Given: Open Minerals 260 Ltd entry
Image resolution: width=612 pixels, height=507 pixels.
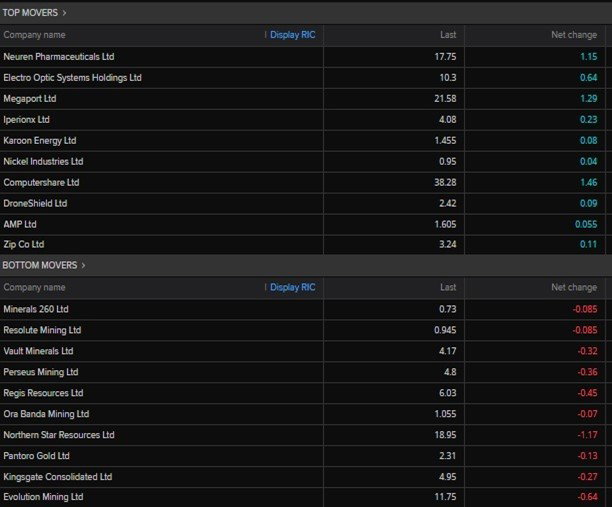Looking at the screenshot, I should [x=36, y=309].
